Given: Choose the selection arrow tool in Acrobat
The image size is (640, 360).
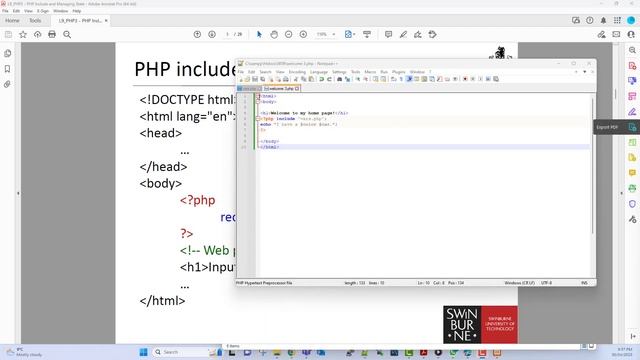Looking at the screenshot, I should point(259,35).
